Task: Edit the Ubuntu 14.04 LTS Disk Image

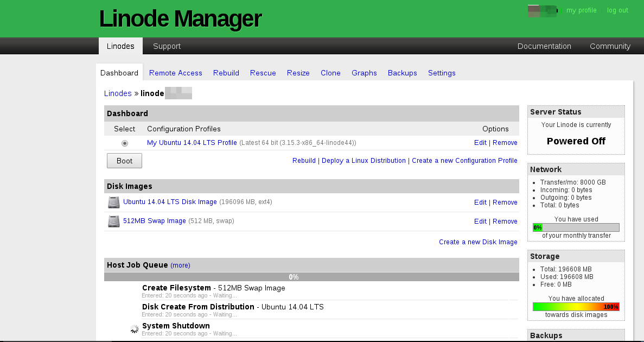Action: point(480,202)
